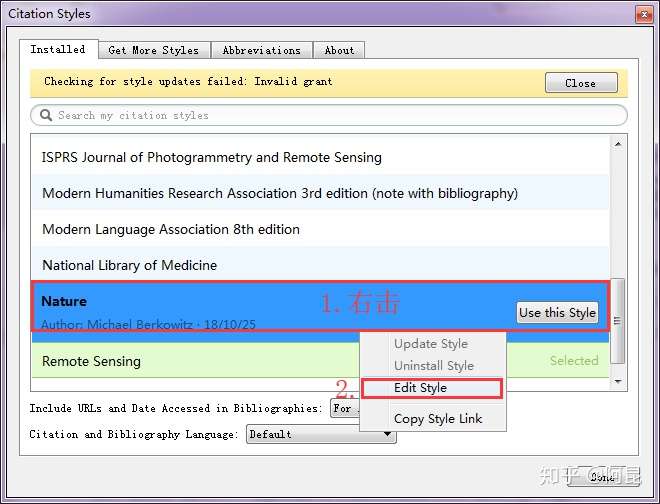Click the style list scrollbar thumb
This screenshot has height=504, width=660.
coord(617,321)
